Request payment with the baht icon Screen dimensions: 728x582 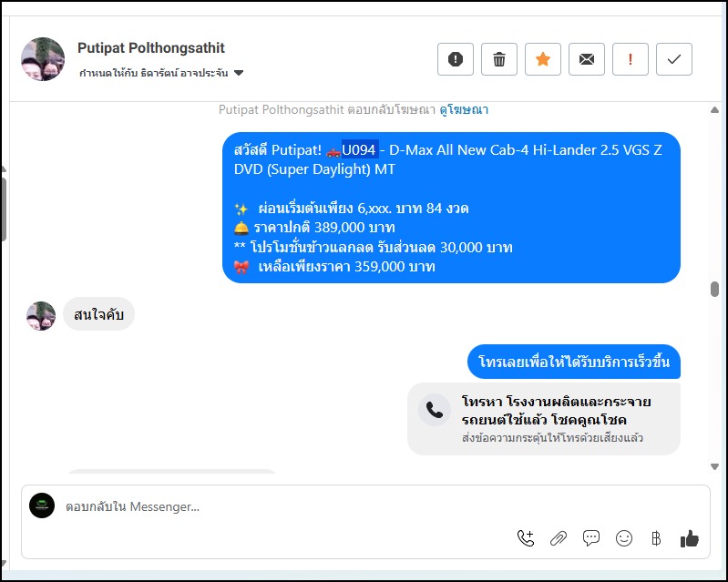point(656,538)
